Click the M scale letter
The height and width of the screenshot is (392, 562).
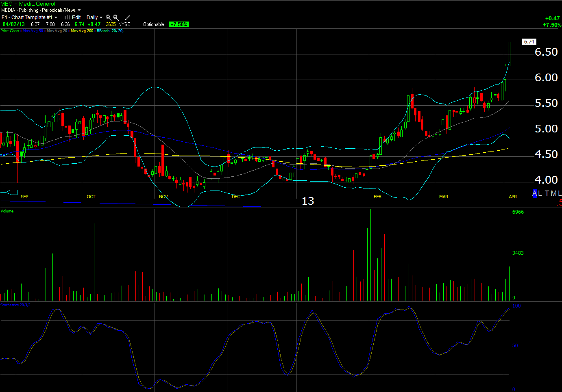tap(553, 193)
